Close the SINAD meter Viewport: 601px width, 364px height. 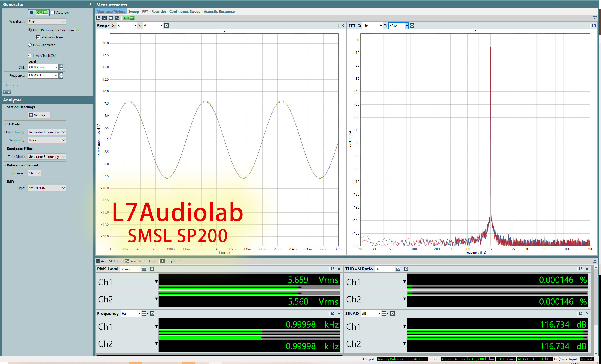point(587,313)
